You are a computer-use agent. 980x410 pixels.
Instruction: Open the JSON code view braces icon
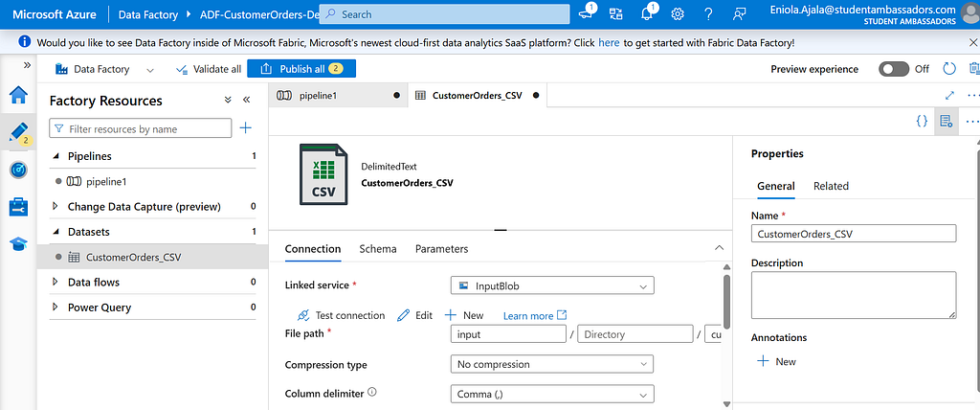click(922, 121)
